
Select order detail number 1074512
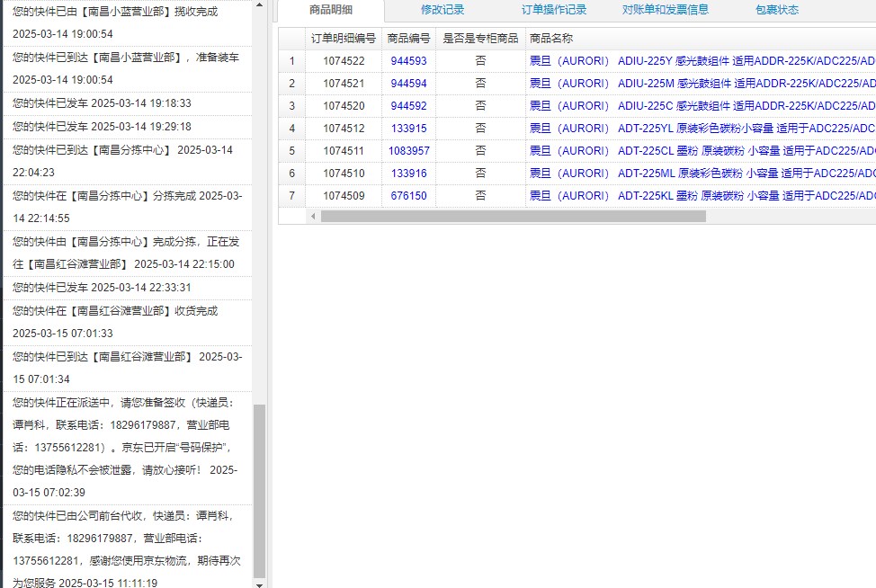[344, 129]
